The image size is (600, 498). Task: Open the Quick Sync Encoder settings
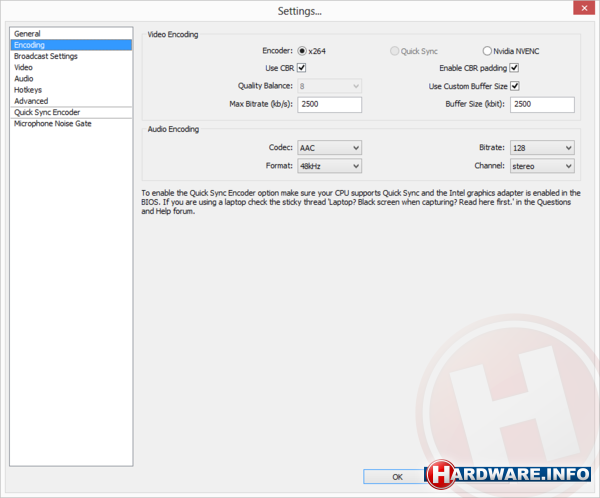pyautogui.click(x=71, y=112)
